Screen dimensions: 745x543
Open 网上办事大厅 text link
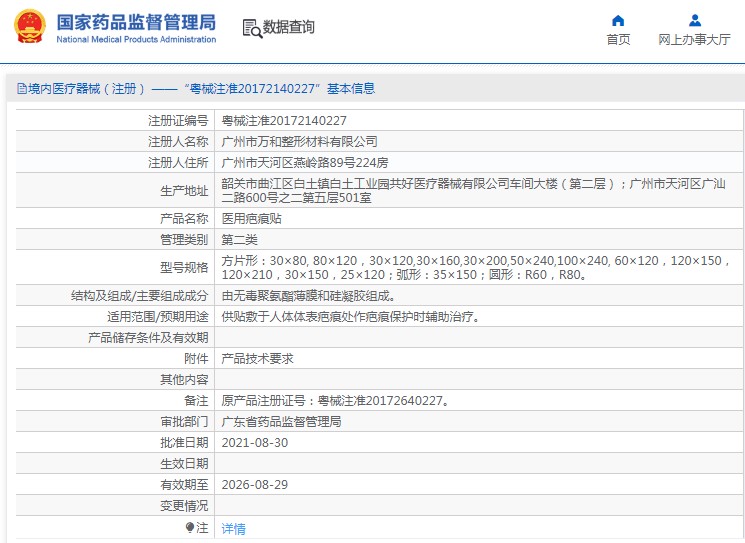point(694,39)
